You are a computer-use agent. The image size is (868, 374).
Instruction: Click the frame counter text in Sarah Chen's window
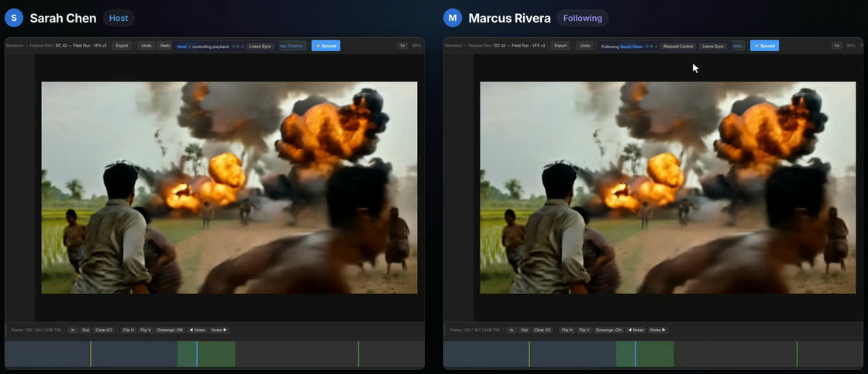click(38, 331)
